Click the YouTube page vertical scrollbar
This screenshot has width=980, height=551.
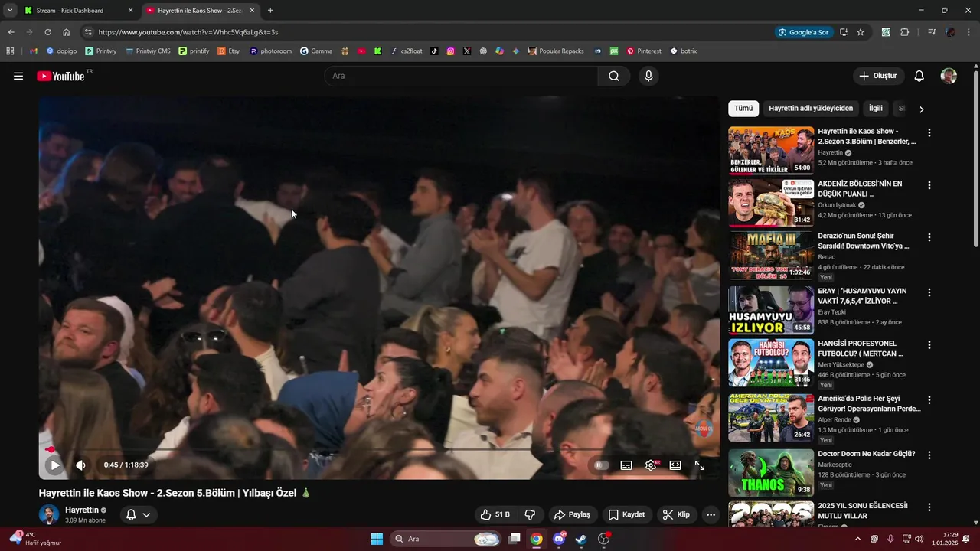[975, 158]
